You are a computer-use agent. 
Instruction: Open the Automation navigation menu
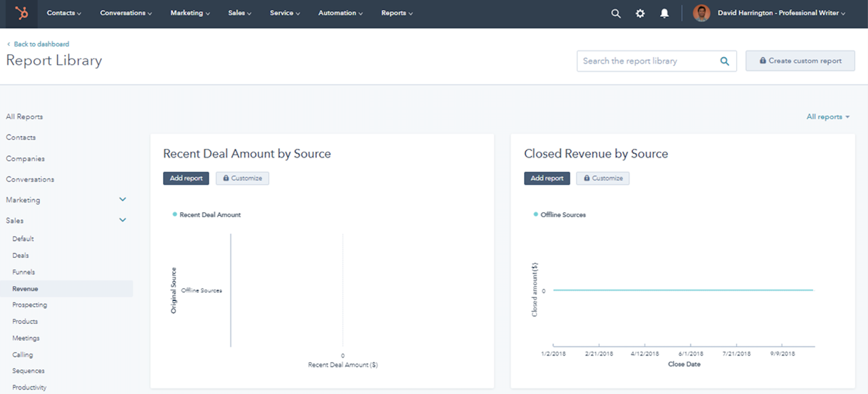pos(340,13)
